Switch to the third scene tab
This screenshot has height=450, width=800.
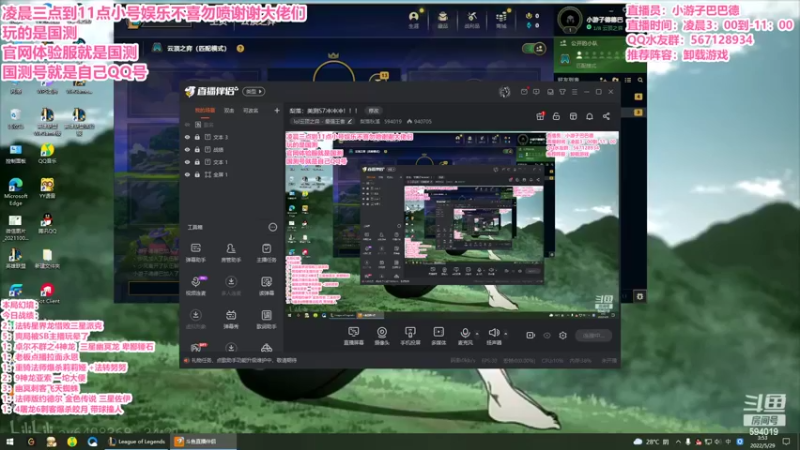point(251,111)
